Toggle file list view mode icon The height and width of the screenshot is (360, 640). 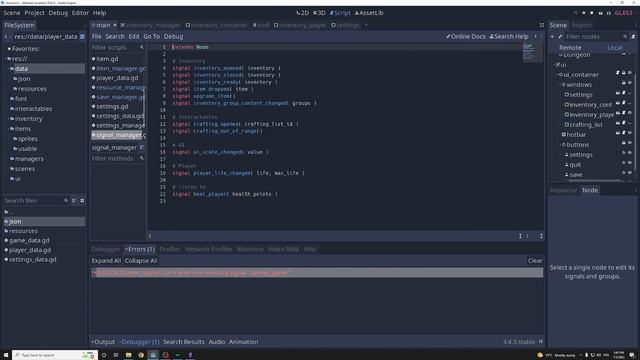(x=82, y=201)
